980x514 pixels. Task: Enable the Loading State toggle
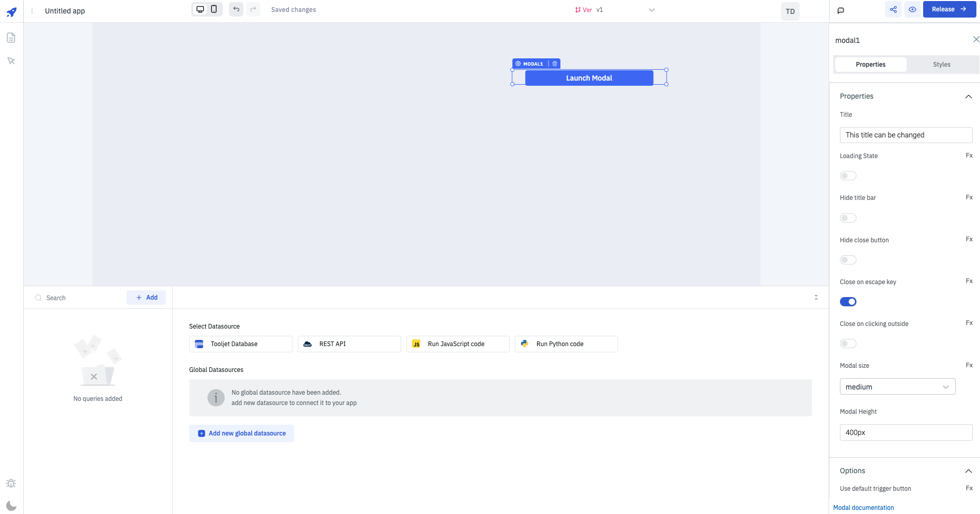click(x=848, y=176)
